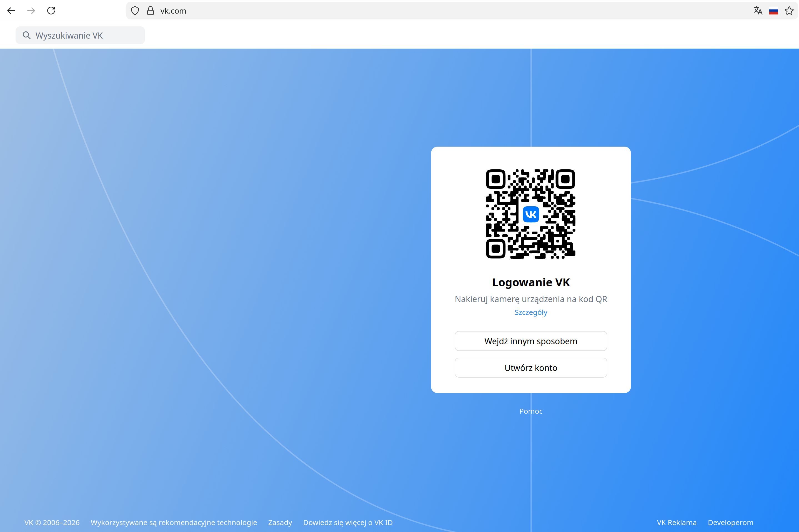The height and width of the screenshot is (532, 799).
Task: Open the Developerom footer link
Action: click(730, 523)
